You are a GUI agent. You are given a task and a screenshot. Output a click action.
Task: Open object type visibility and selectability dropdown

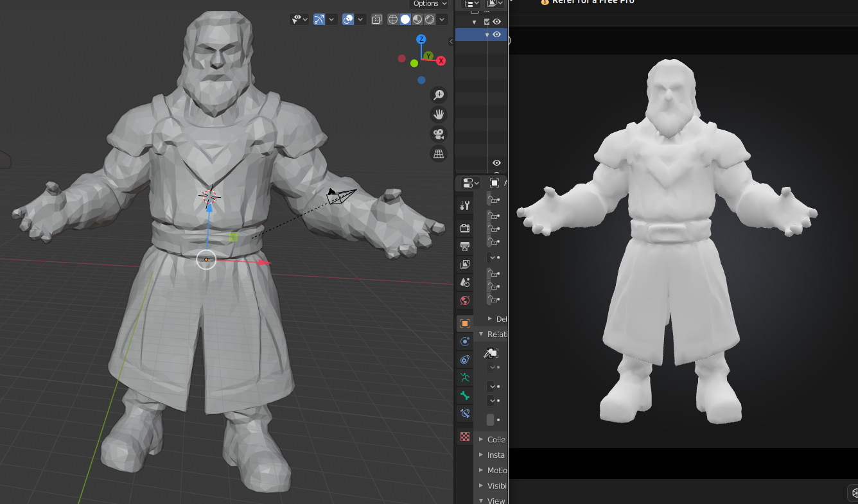pos(299,19)
